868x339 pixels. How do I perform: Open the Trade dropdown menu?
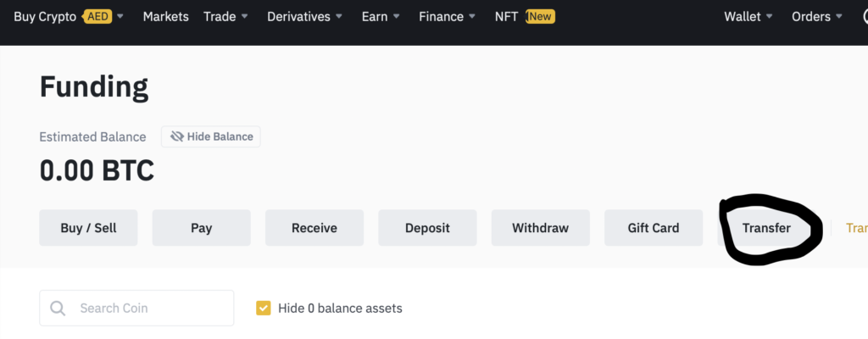tap(225, 17)
